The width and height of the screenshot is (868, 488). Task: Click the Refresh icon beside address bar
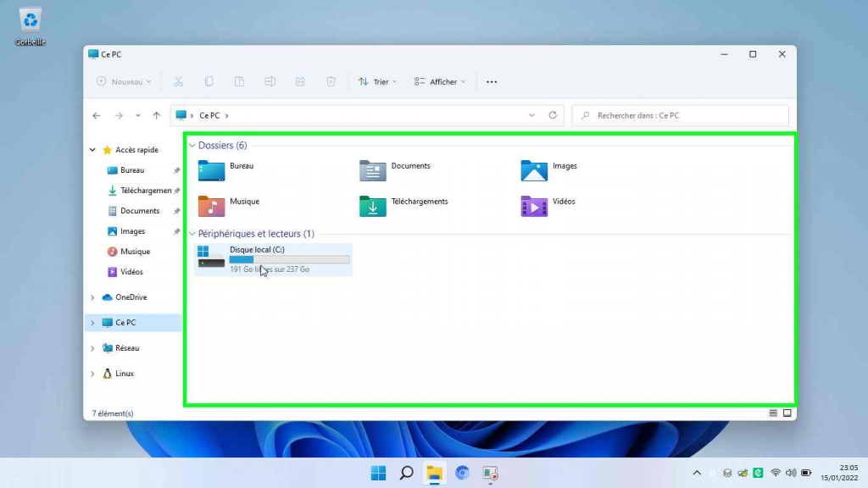(553, 115)
